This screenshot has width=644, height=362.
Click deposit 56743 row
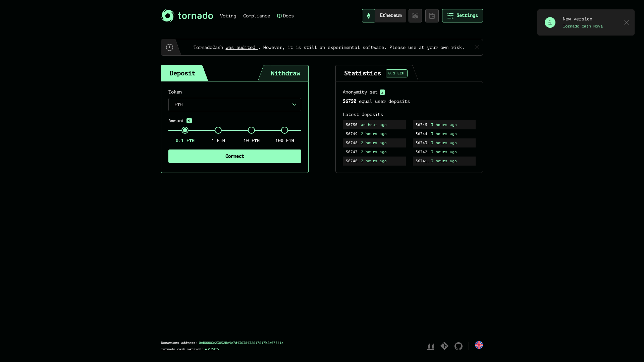coord(444,143)
